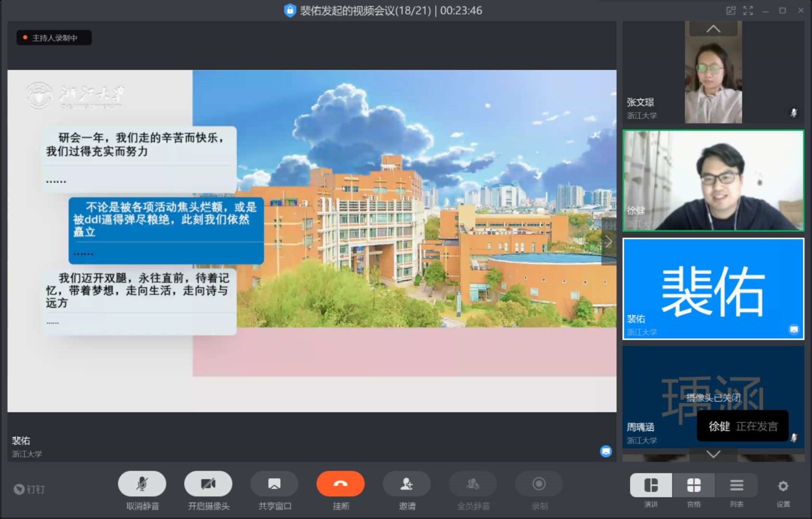The width and height of the screenshot is (812, 519).
Task: Click the picture-in-picture mini window icon
Action: [731, 11]
